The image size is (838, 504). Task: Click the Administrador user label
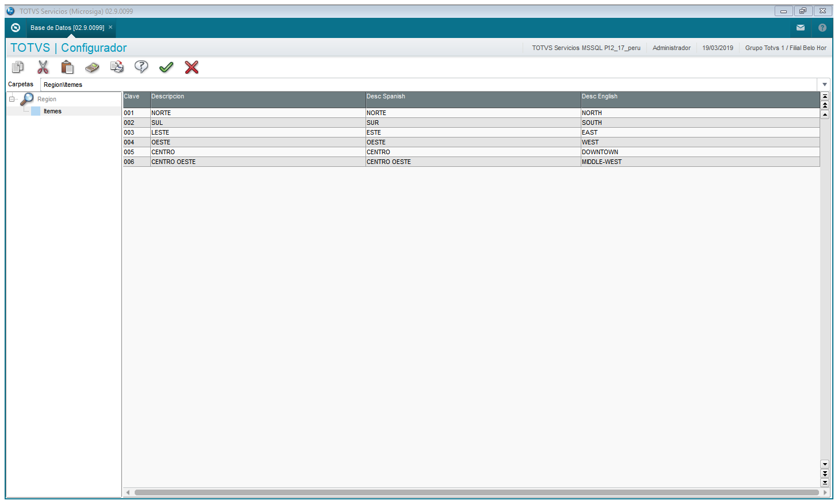click(x=672, y=48)
